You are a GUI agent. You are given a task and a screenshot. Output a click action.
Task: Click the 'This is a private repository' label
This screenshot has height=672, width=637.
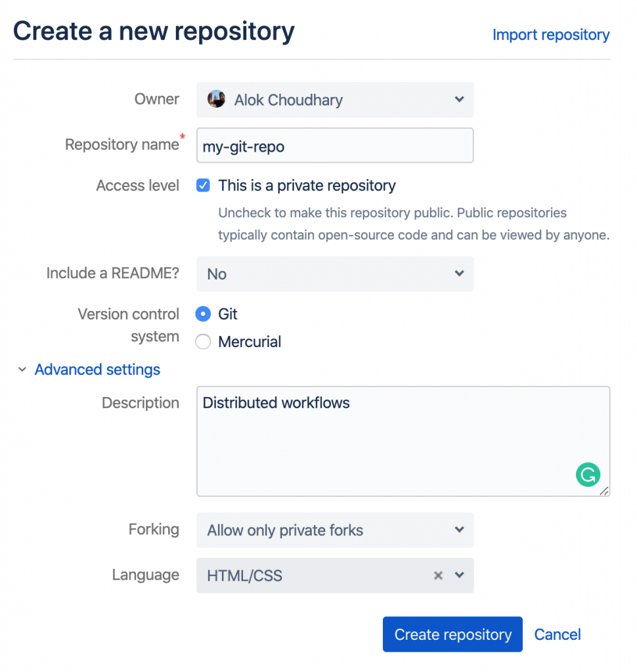click(x=307, y=186)
